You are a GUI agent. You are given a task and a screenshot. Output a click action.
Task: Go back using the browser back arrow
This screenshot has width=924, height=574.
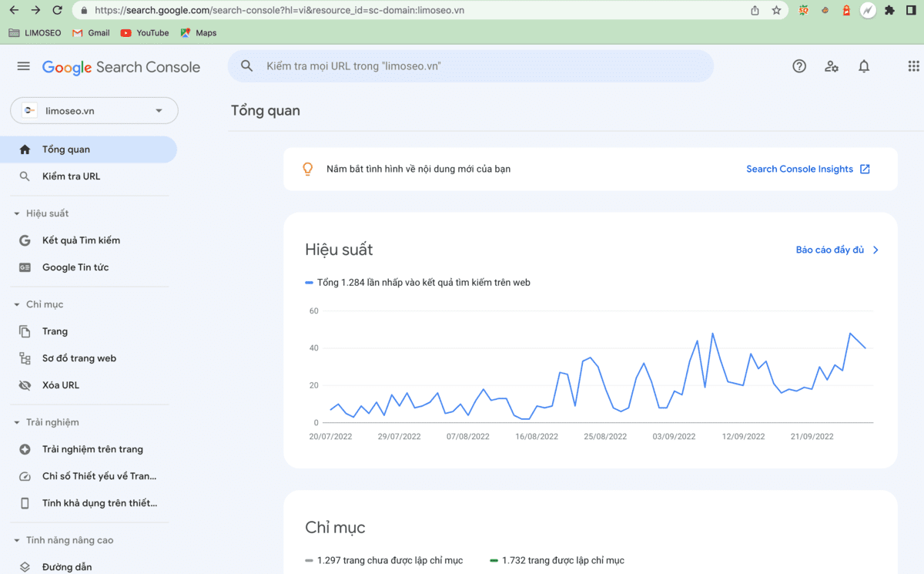click(14, 10)
